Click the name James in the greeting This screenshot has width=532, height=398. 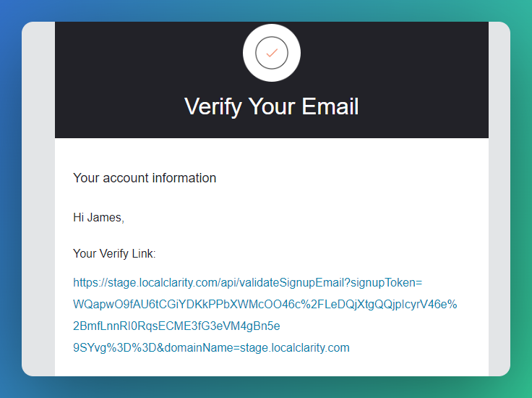tap(106, 217)
